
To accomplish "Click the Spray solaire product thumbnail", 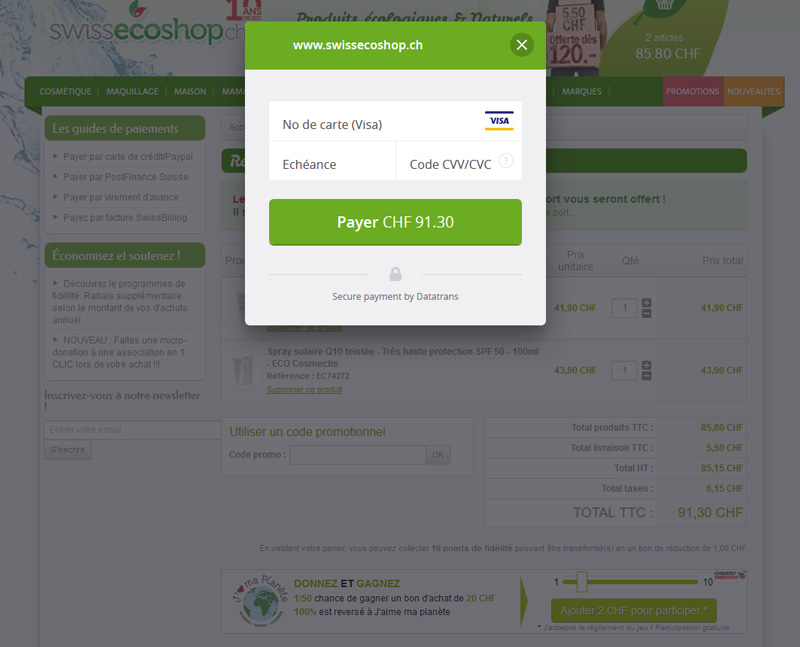I will point(242,370).
